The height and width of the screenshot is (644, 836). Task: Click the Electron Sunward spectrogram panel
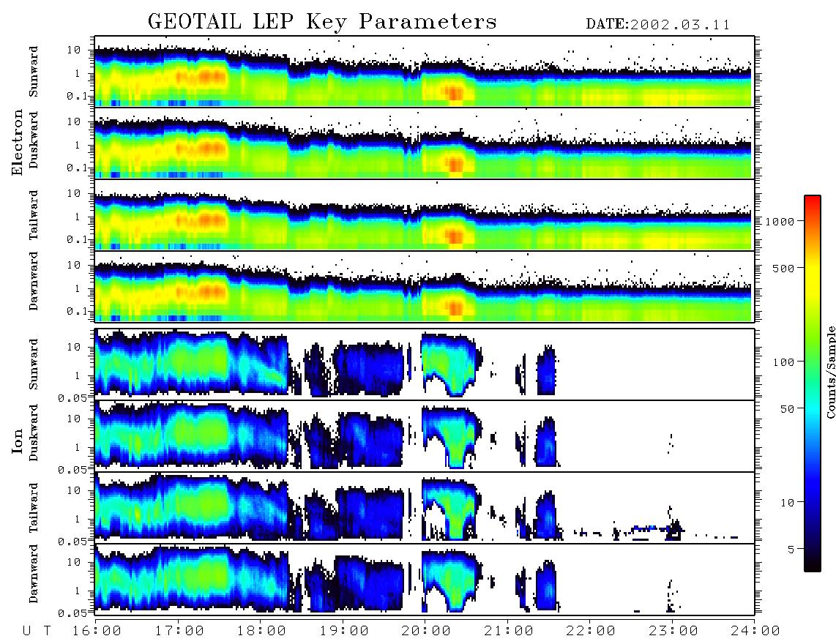point(425,72)
